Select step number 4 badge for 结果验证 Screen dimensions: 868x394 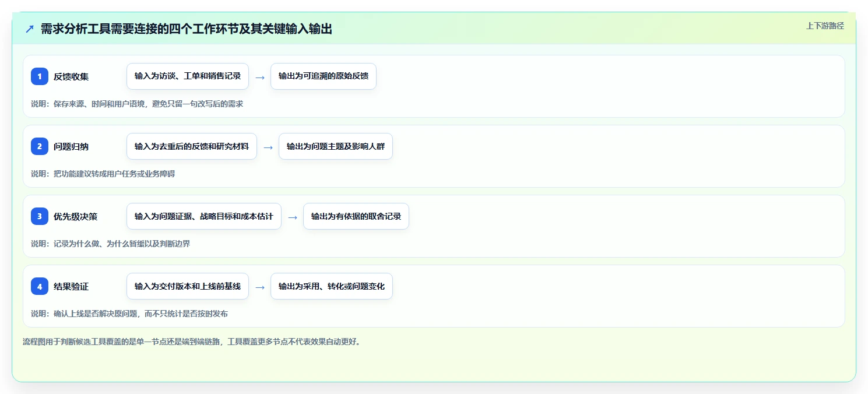click(40, 286)
